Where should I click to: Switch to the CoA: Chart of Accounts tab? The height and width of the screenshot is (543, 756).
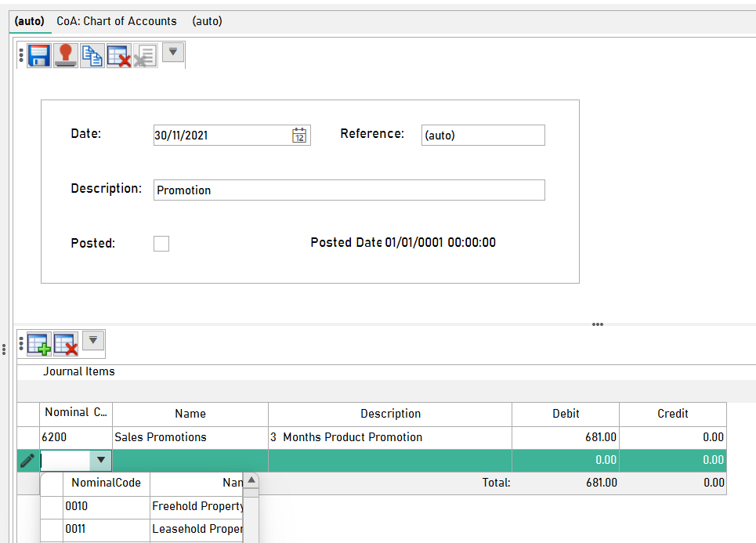pos(116,21)
